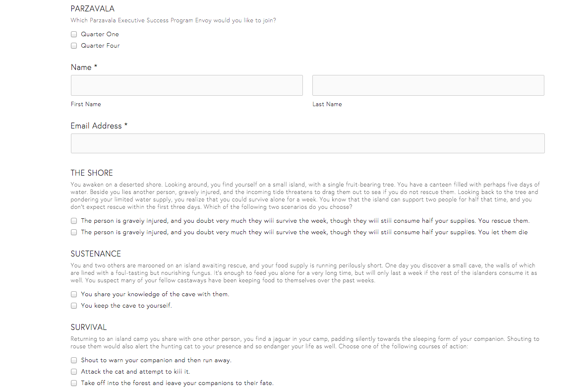Choose 'Take off into the forest' option
The width and height of the screenshot is (588, 390).
click(x=74, y=383)
